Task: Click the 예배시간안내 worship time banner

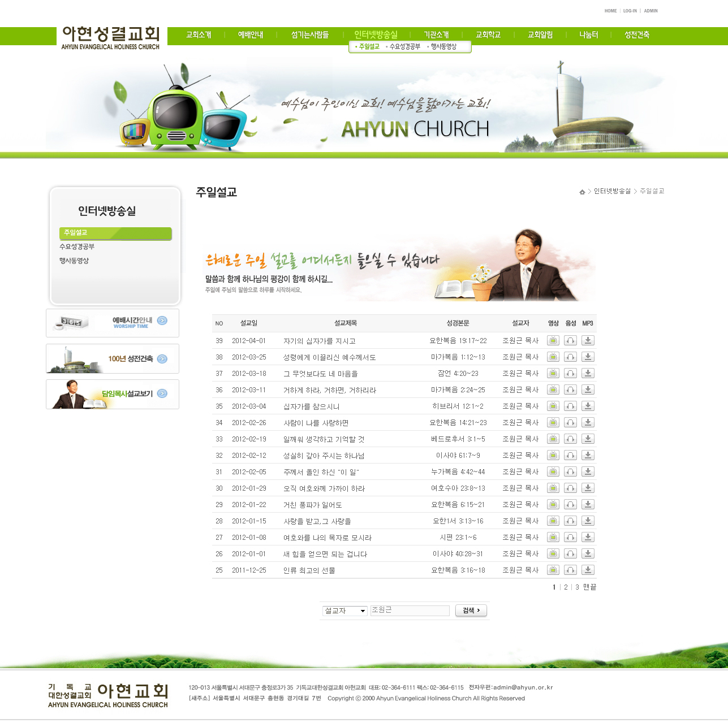Action: [113, 323]
